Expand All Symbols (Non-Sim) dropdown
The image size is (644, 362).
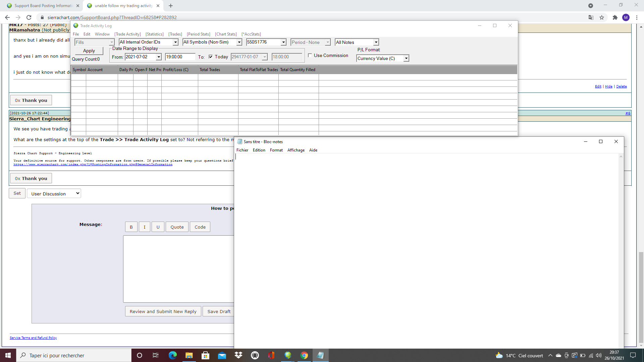[x=239, y=42]
